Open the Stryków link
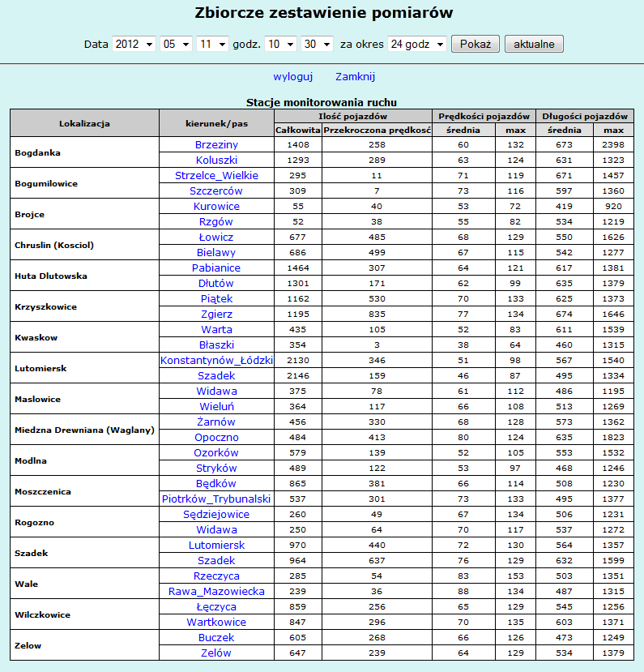This screenshot has height=672, width=644. tap(216, 469)
